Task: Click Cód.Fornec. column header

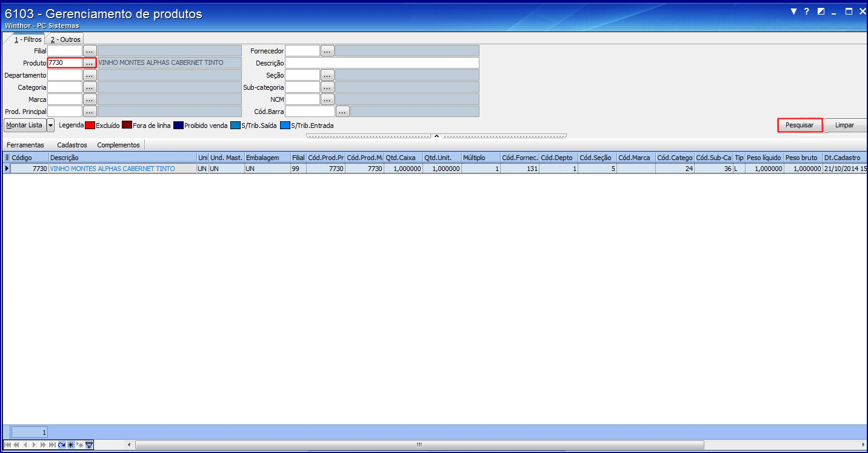Action: [519, 158]
